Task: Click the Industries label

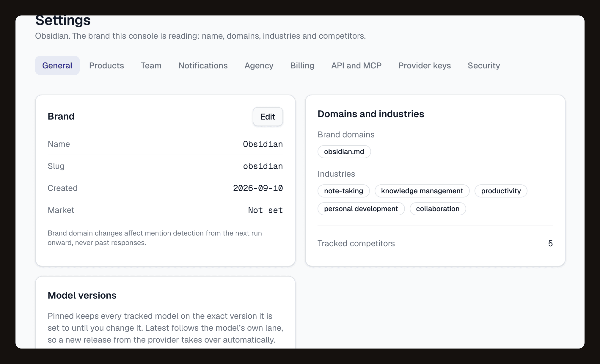Action: pyautogui.click(x=336, y=174)
